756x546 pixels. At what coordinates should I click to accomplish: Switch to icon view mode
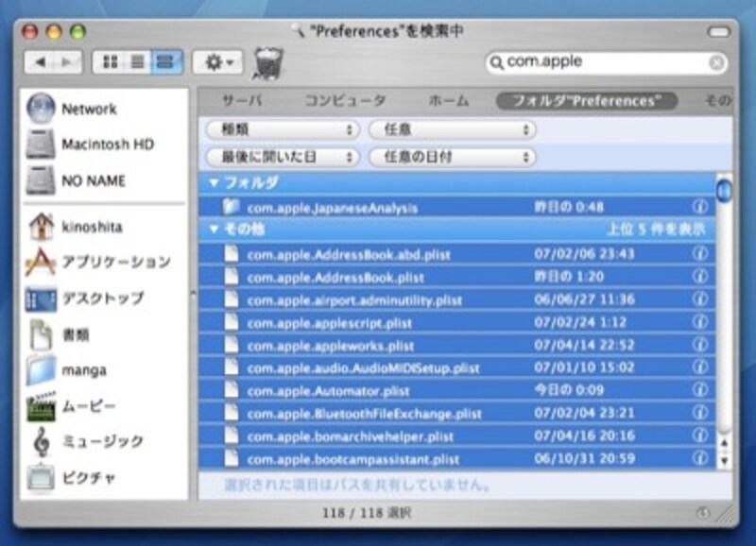pyautogui.click(x=110, y=61)
